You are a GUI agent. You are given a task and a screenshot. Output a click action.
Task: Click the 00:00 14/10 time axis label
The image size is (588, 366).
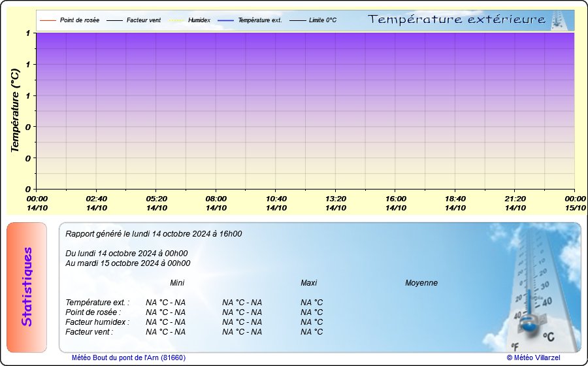37,203
